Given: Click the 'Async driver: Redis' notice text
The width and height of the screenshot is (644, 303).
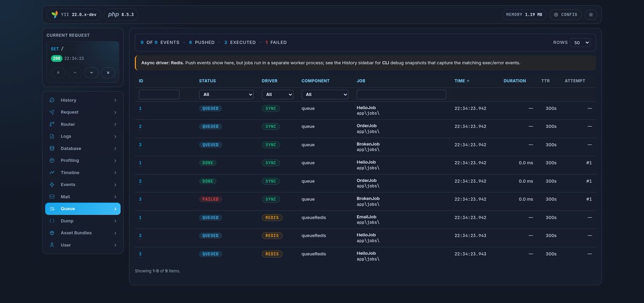Looking at the screenshot, I should click(x=163, y=63).
